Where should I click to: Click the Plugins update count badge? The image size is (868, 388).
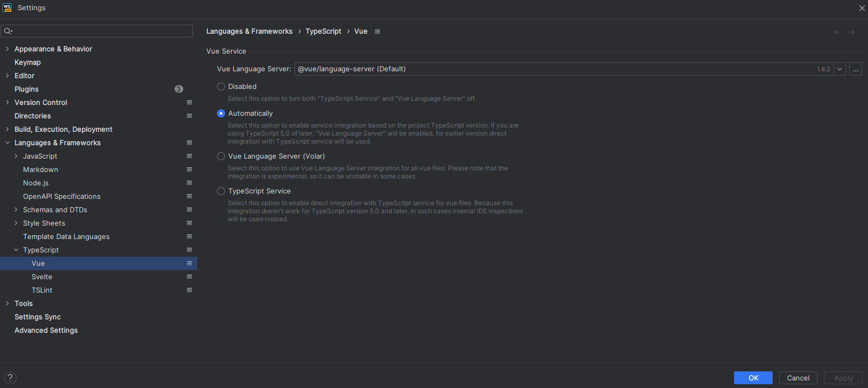(179, 89)
